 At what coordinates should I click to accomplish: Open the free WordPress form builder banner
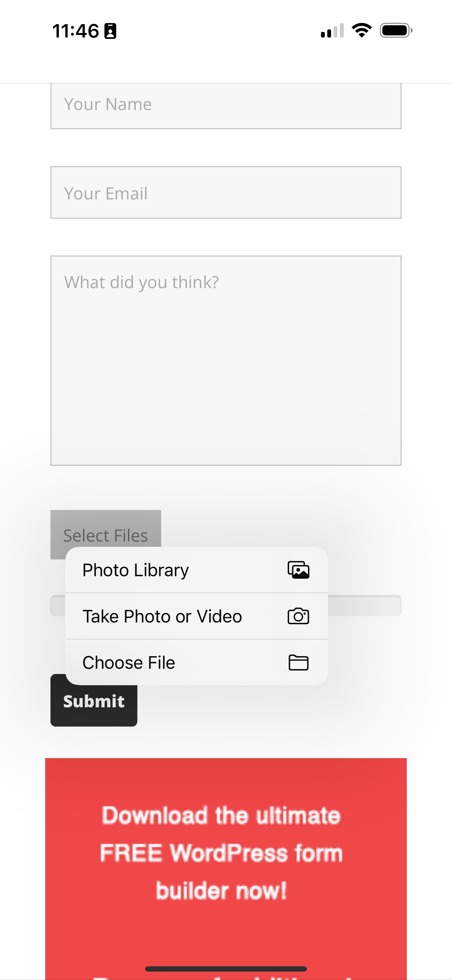click(x=226, y=856)
